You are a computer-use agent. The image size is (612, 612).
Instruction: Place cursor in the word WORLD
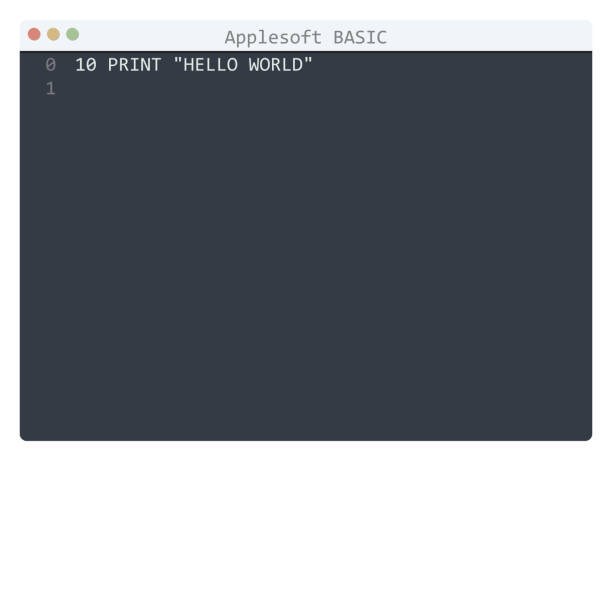(x=276, y=65)
